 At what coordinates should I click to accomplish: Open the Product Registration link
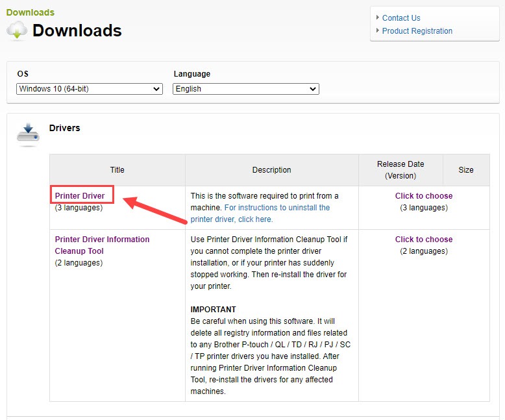tap(417, 31)
